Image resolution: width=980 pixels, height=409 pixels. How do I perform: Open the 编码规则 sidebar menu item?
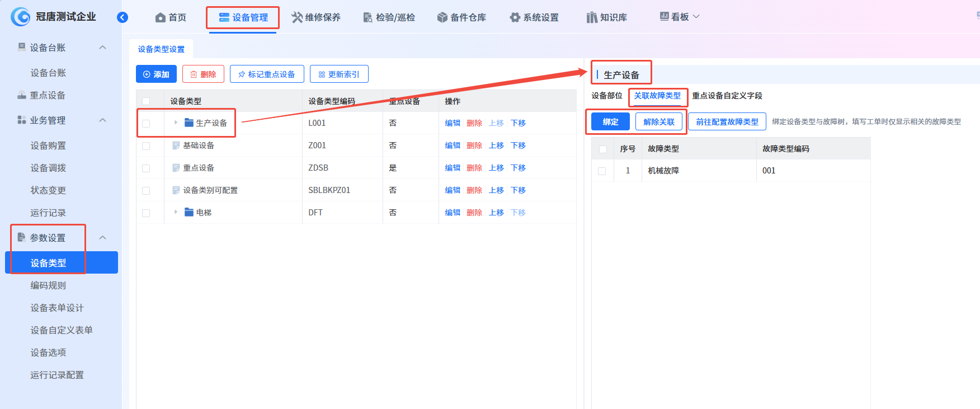click(x=48, y=285)
